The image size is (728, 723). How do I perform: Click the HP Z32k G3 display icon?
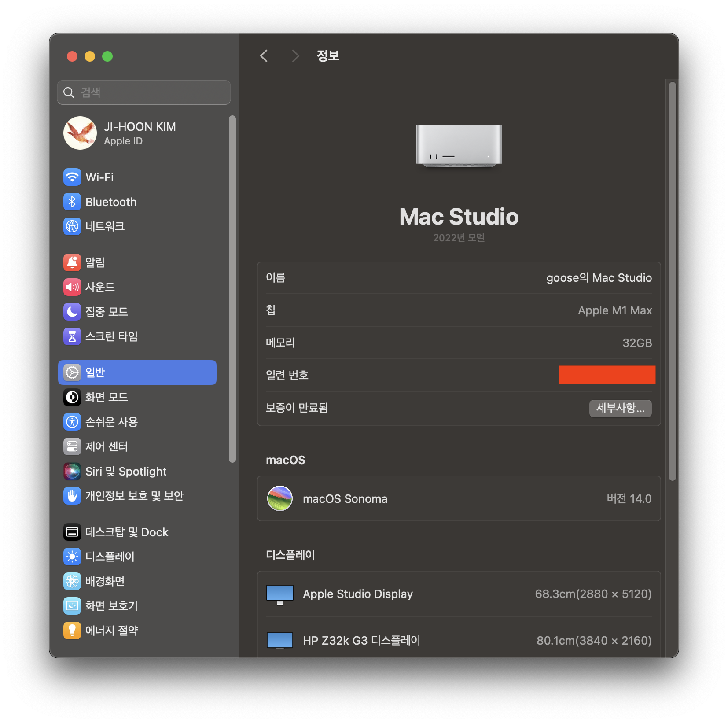click(280, 640)
